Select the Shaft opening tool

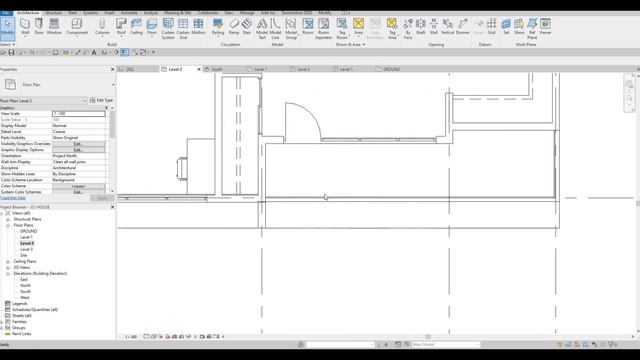[x=420, y=27]
